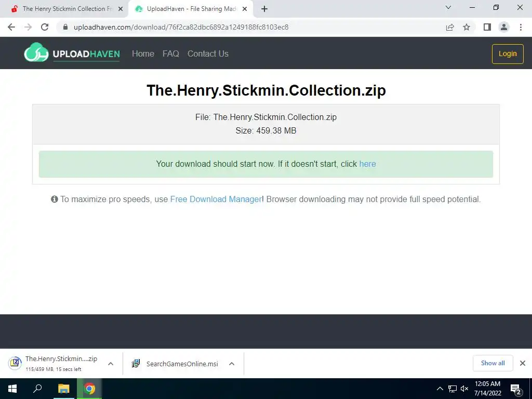Open Chrome's three-dot menu

(x=521, y=27)
